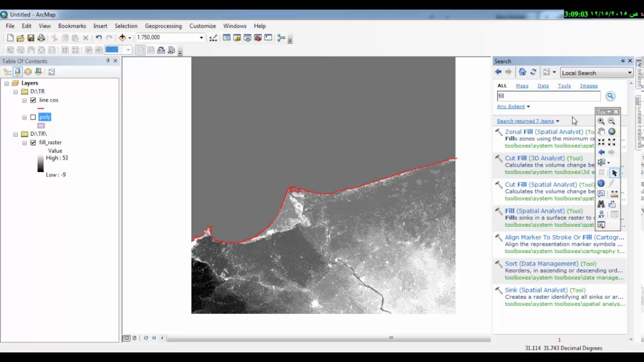Viewport: 644px width, 362px height.
Task: Activate the Identify tool
Action: 601,184
